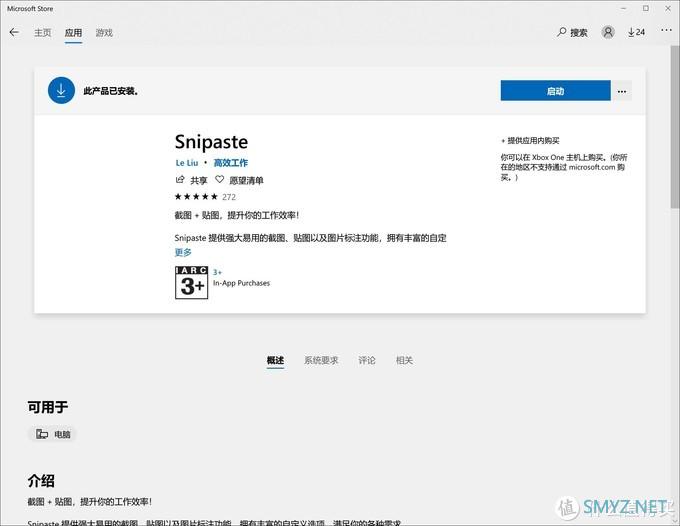The image size is (680, 526).
Task: Click the 此产品已安装 status text
Action: coord(111,91)
